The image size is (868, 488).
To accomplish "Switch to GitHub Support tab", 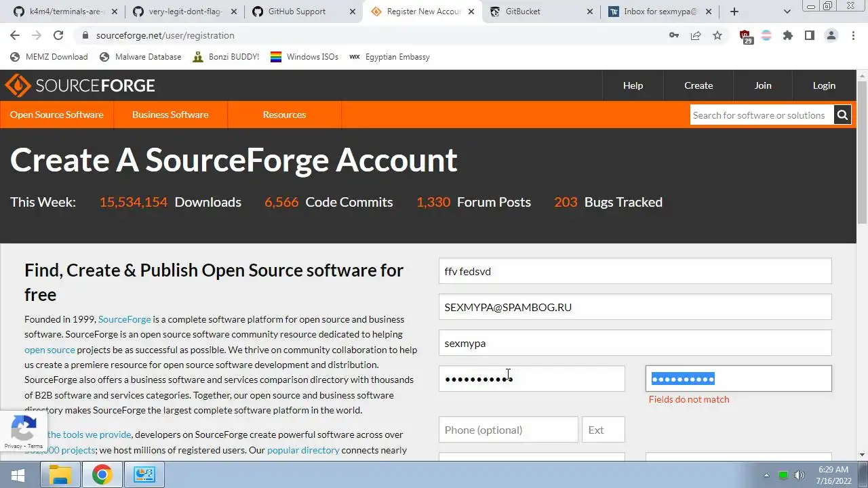I will click(296, 12).
